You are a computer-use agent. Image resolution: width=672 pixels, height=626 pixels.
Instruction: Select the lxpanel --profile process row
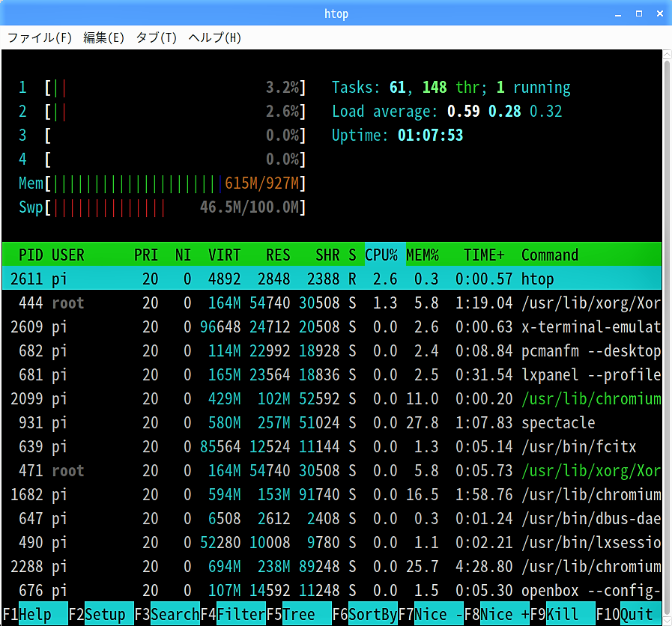pos(332,375)
